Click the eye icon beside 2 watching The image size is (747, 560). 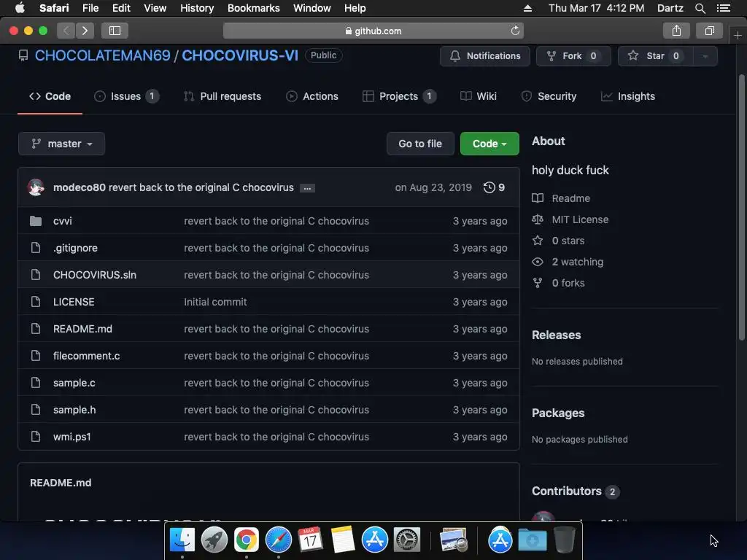538,262
